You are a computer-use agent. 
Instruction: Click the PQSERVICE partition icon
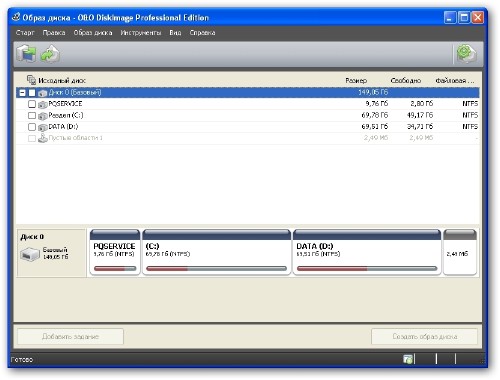coord(43,104)
